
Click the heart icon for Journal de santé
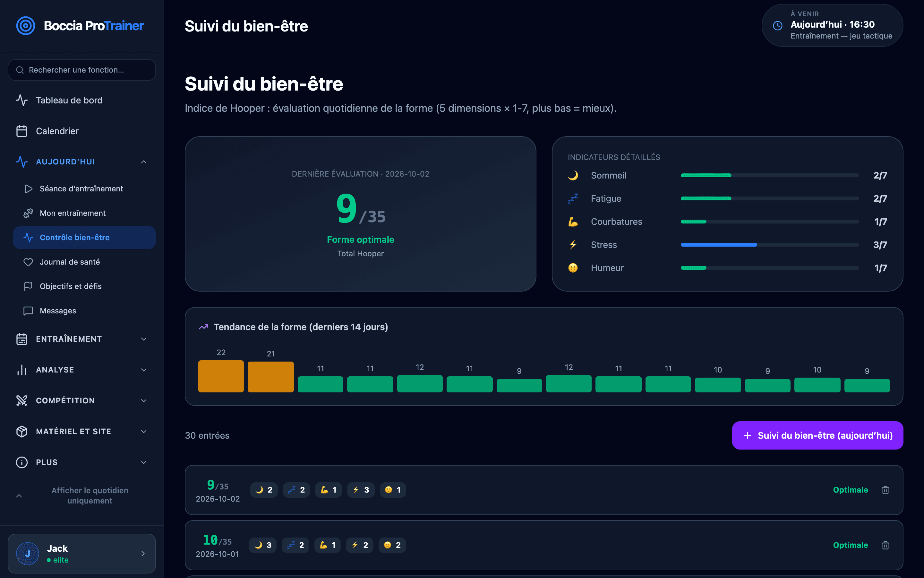pos(28,262)
